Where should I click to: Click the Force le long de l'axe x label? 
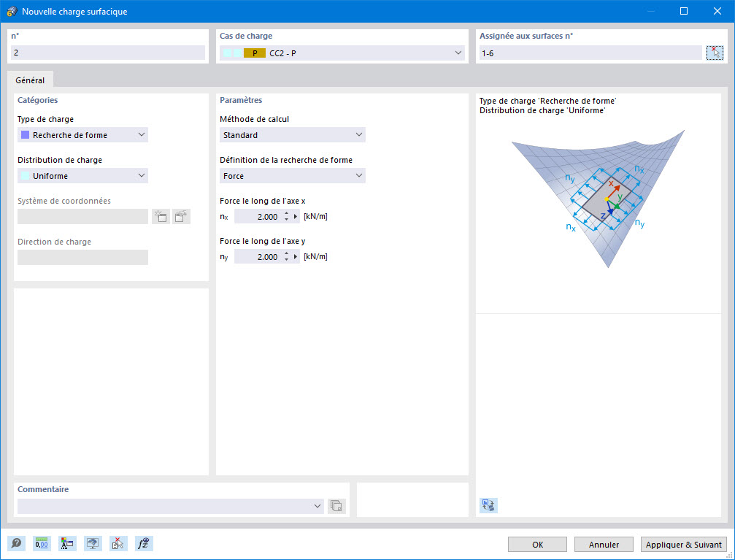pos(263,201)
